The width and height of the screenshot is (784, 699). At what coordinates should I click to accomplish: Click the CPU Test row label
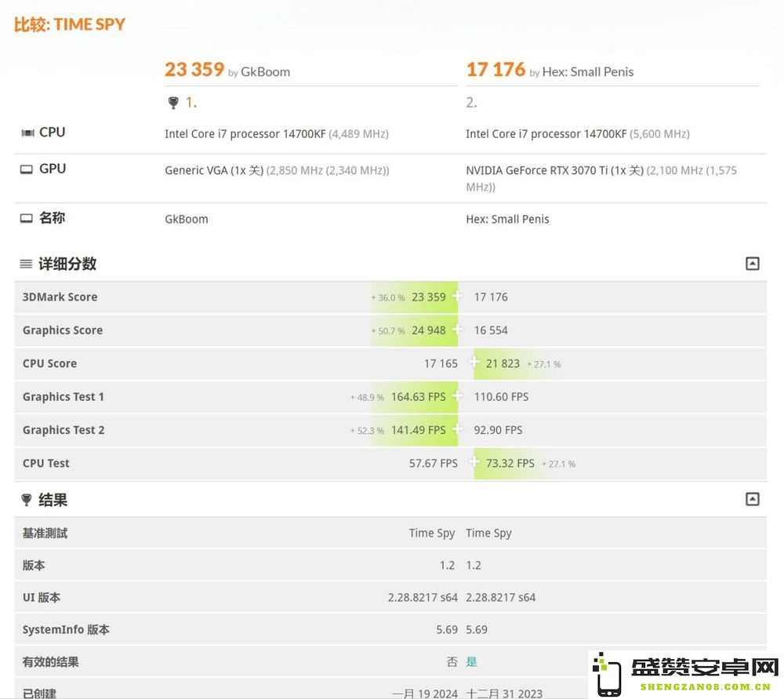tap(46, 464)
